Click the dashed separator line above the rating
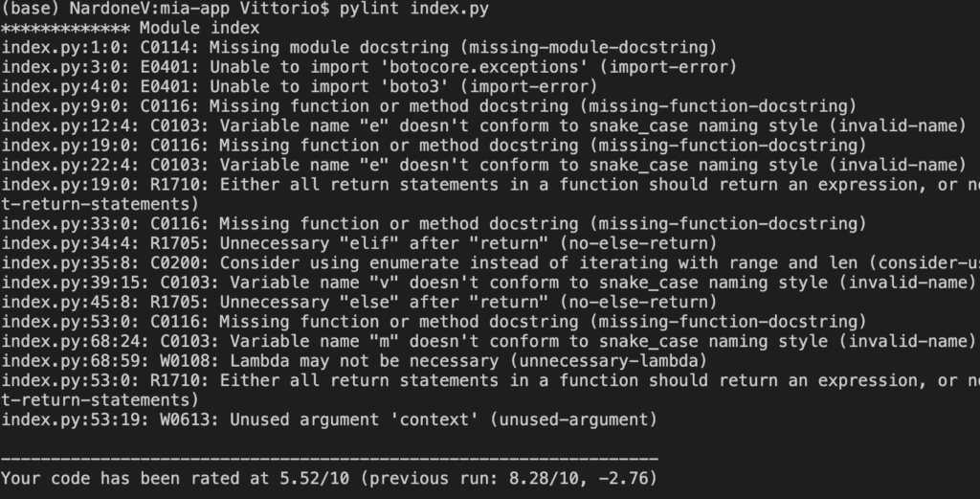 coord(330,458)
